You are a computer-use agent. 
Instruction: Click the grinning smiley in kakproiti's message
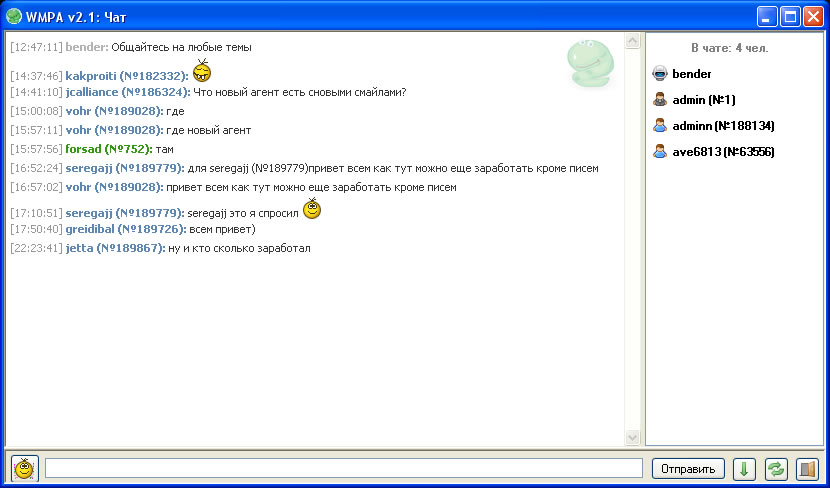202,70
